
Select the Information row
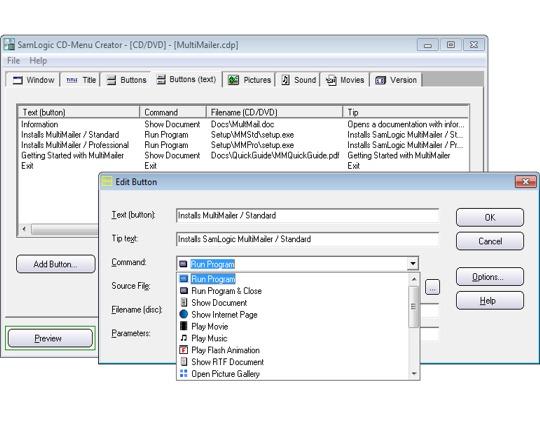[x=243, y=124]
